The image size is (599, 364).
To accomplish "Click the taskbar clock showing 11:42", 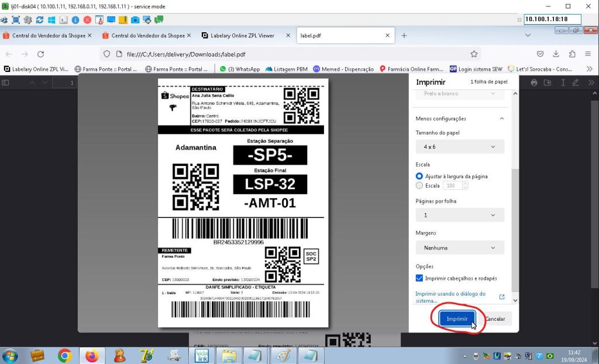I will (574, 356).
